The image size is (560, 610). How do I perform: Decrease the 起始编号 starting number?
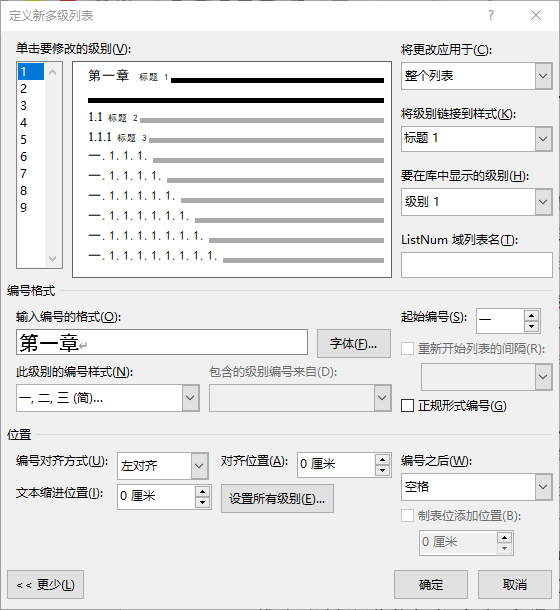[531, 327]
